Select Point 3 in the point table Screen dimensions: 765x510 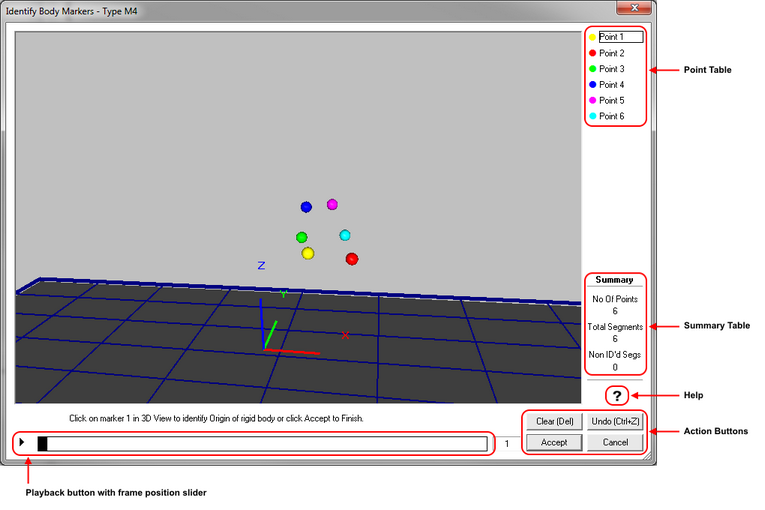point(611,69)
